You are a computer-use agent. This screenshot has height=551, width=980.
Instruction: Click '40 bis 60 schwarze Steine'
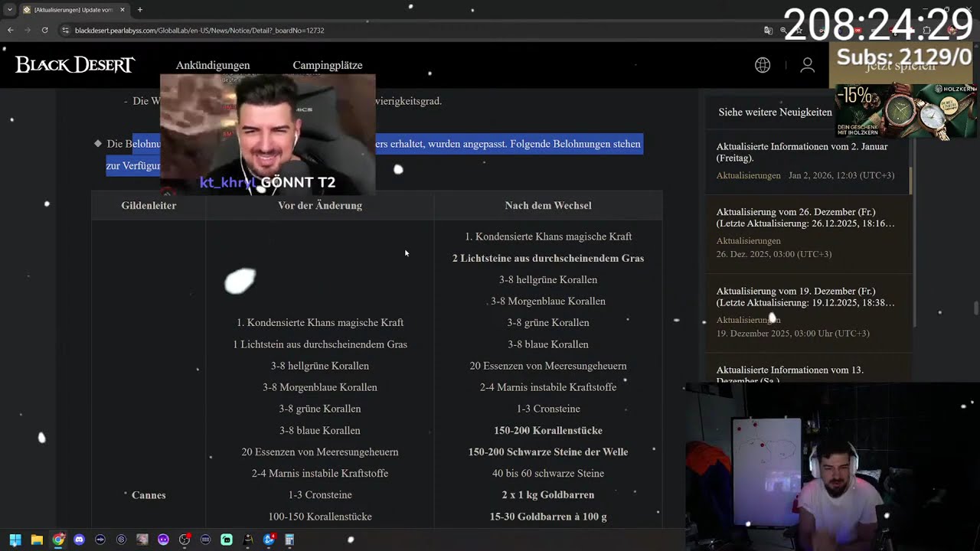pos(548,473)
